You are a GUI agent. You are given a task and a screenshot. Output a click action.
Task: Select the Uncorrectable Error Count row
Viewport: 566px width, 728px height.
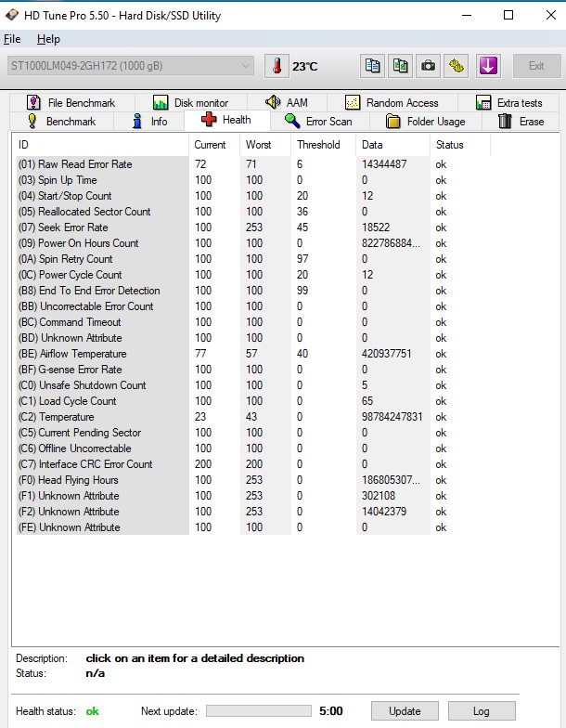pyautogui.click(x=253, y=306)
